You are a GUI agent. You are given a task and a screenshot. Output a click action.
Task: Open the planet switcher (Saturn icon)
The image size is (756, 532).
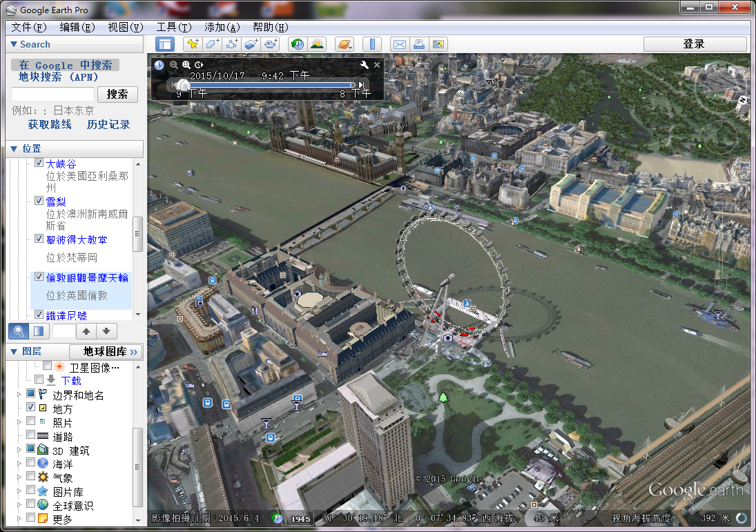click(x=345, y=44)
